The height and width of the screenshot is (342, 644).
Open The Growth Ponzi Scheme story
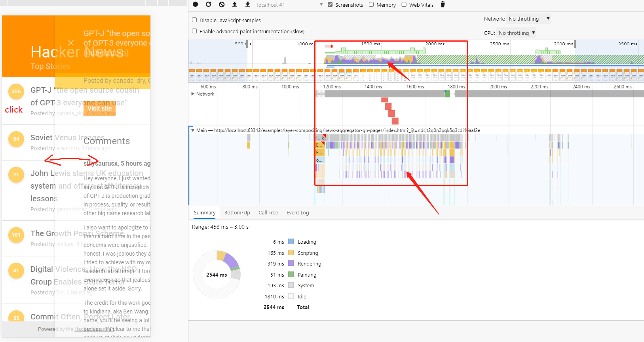pos(77,233)
